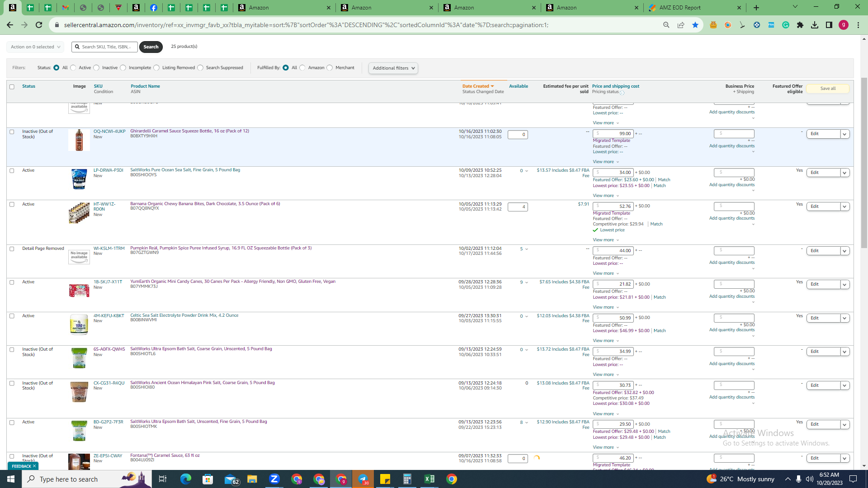
Task: Open Excel from the taskbar
Action: tap(429, 479)
